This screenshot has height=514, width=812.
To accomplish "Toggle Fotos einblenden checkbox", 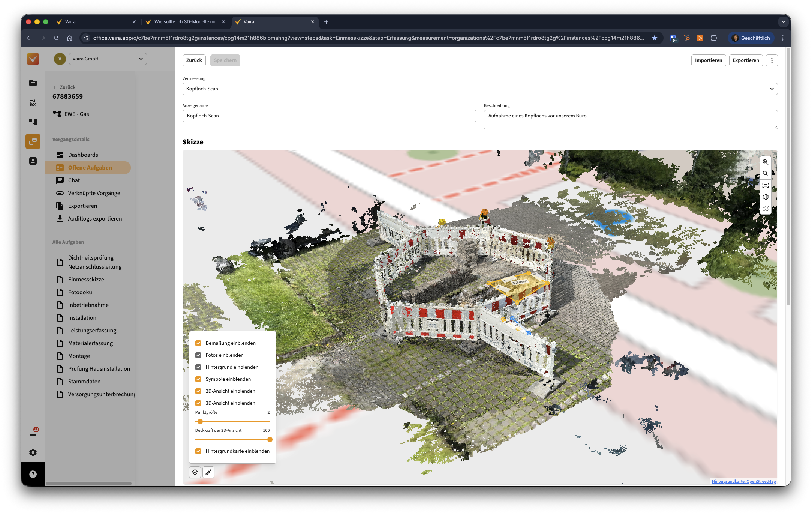I will pos(198,355).
